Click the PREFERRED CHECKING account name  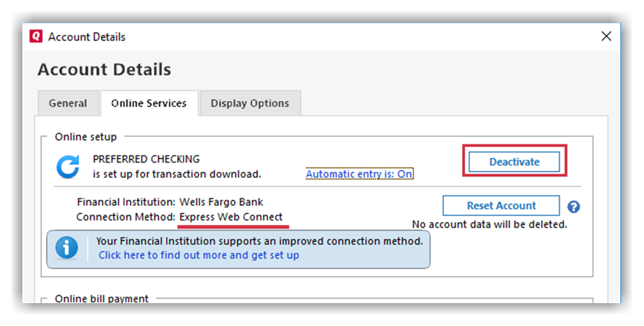pyautogui.click(x=146, y=160)
